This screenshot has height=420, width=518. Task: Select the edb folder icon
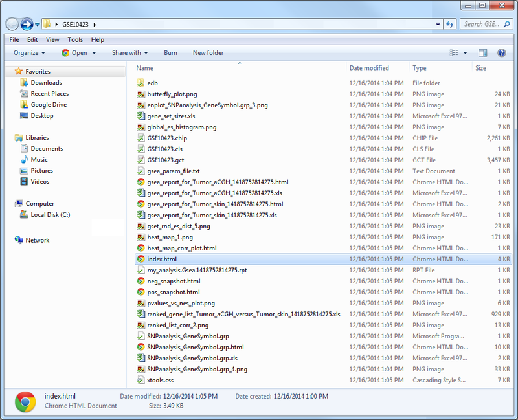click(x=141, y=83)
